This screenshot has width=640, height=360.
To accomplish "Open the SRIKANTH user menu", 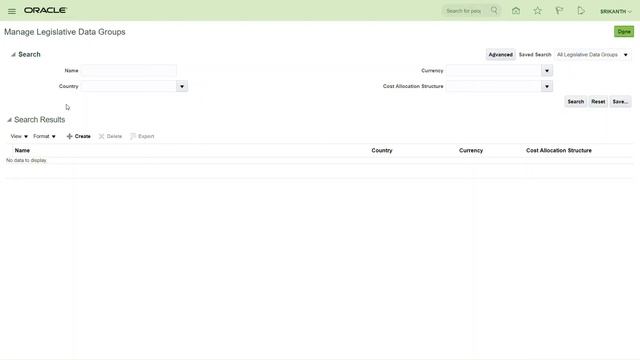I will click(616, 11).
